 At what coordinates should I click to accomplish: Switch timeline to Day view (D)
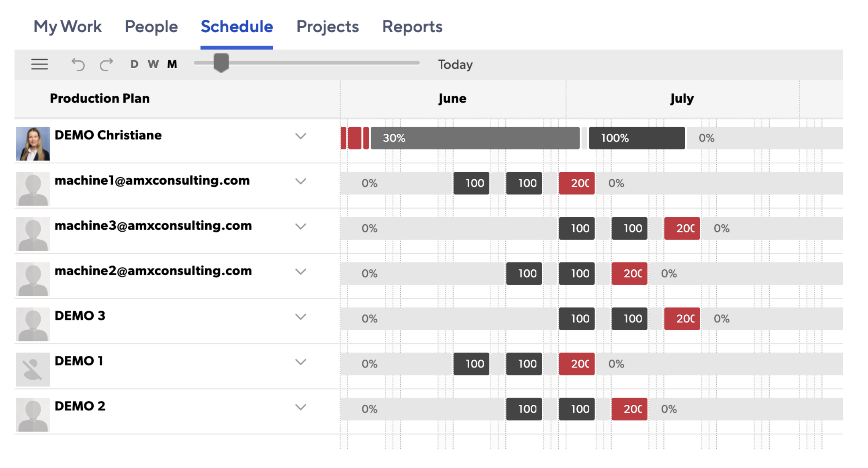134,64
